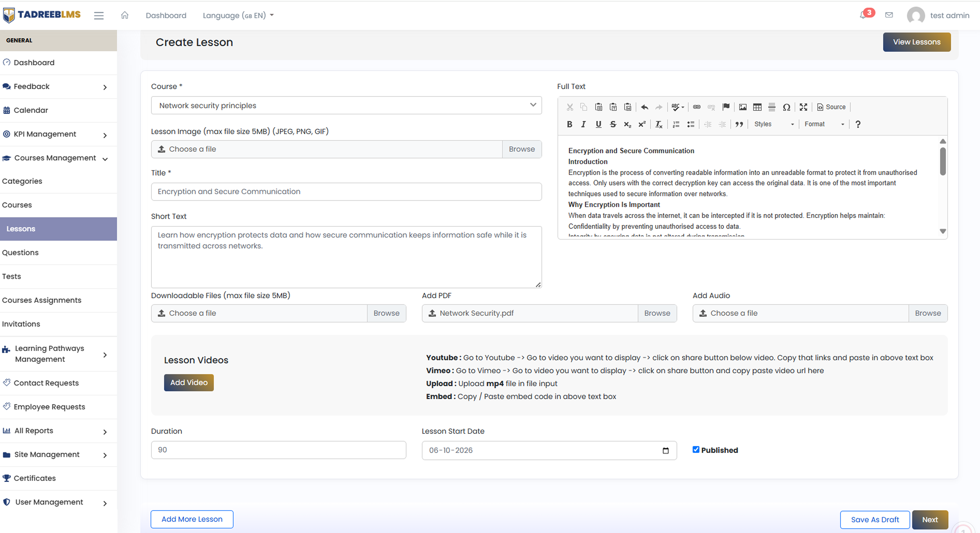Click the Add More Lesson button
The width and height of the screenshot is (980, 533).
(192, 519)
